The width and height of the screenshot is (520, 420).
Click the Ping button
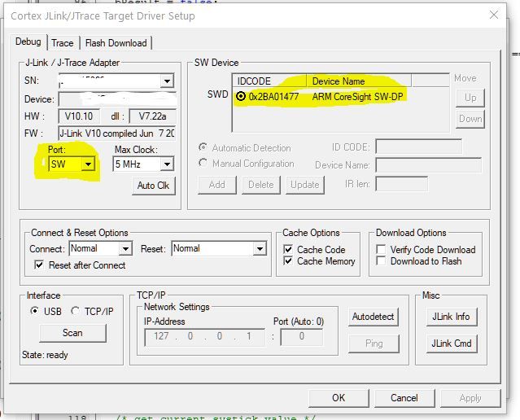click(374, 343)
